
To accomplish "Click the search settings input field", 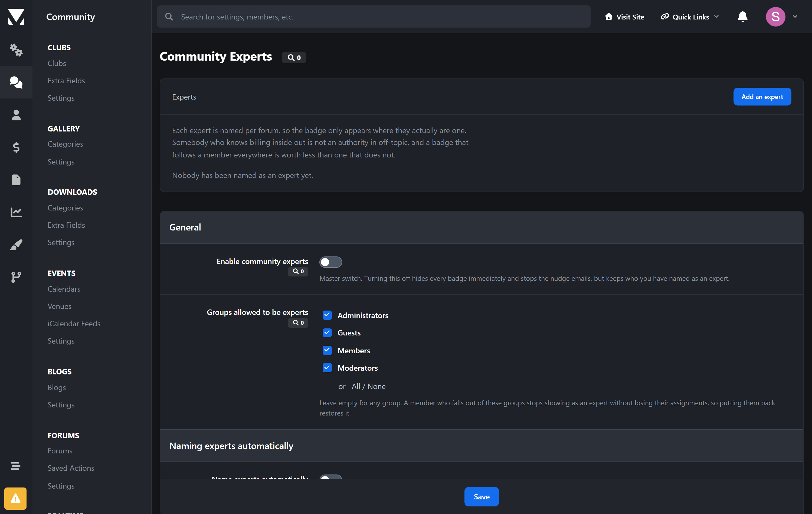I will (374, 17).
